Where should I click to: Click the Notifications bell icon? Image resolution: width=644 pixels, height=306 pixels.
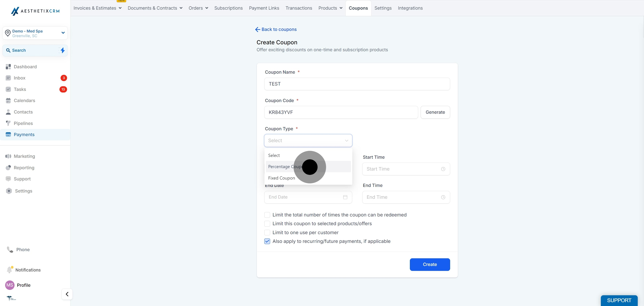click(x=9, y=270)
